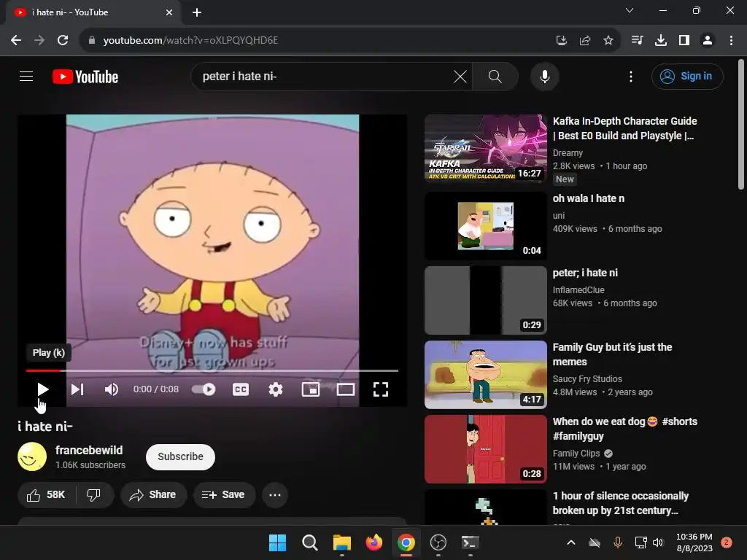Open media controls in Chrome toolbar
This screenshot has height=560, width=747.
click(x=637, y=41)
